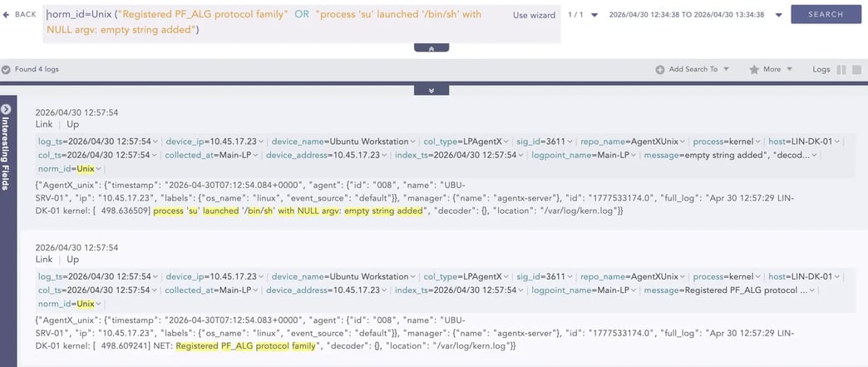
Task: Click the Add Search To plus icon
Action: click(660, 70)
